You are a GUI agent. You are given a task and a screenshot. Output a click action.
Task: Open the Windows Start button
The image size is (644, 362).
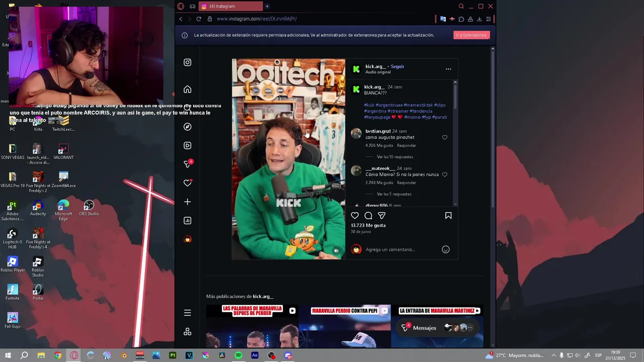[8, 355]
